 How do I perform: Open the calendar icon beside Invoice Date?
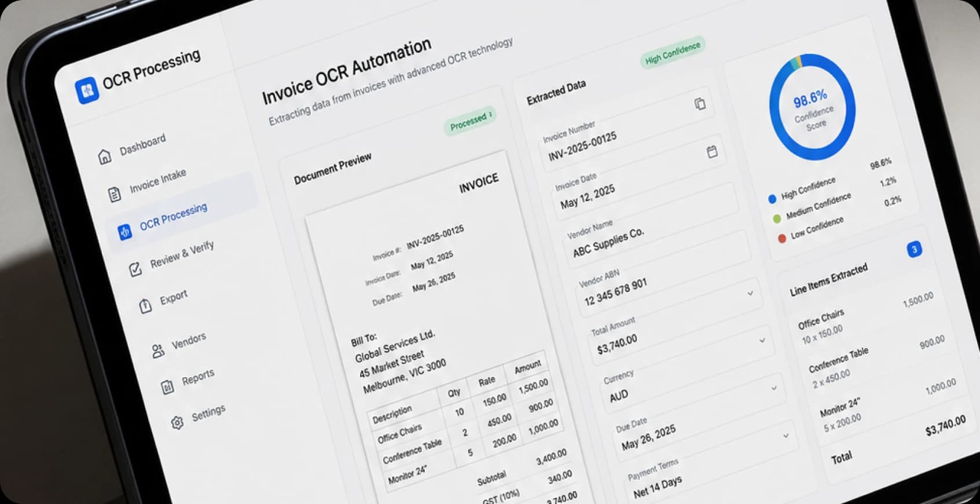pos(712,151)
